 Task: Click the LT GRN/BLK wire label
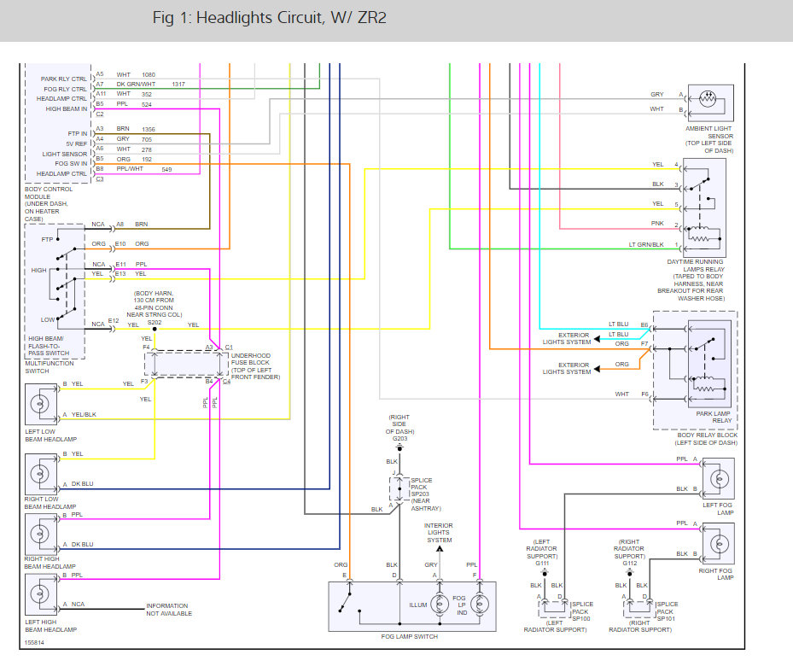pos(646,244)
